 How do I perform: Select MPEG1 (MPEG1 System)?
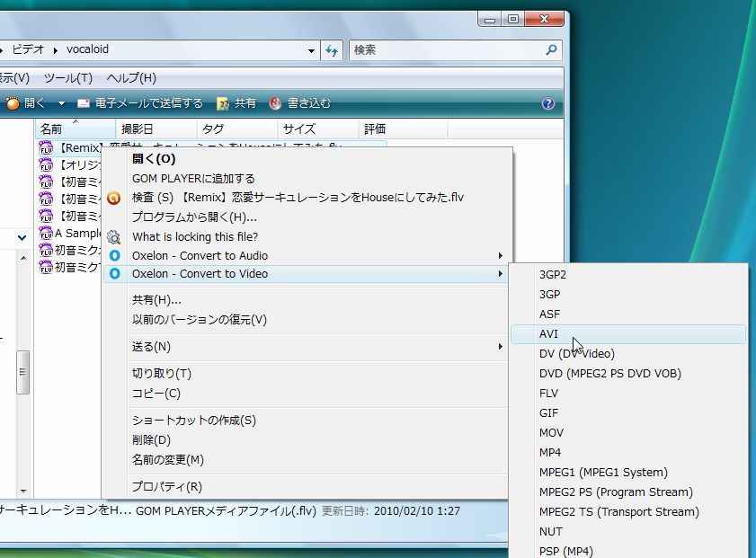point(627,473)
